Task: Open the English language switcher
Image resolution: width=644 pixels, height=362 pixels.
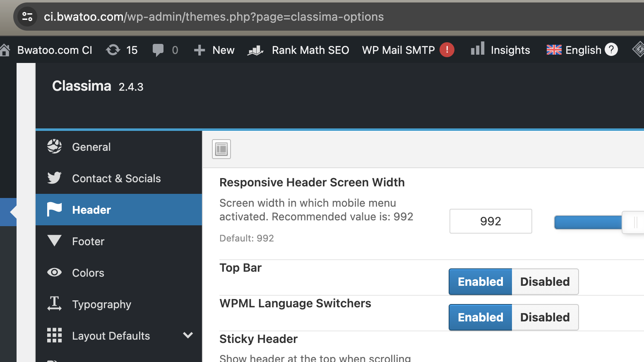Action: tap(583, 50)
